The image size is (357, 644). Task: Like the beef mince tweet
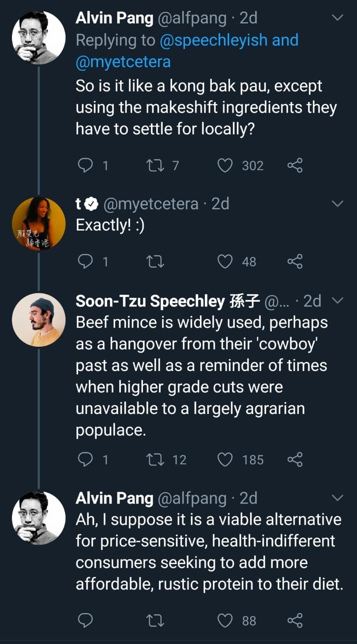pyautogui.click(x=225, y=460)
